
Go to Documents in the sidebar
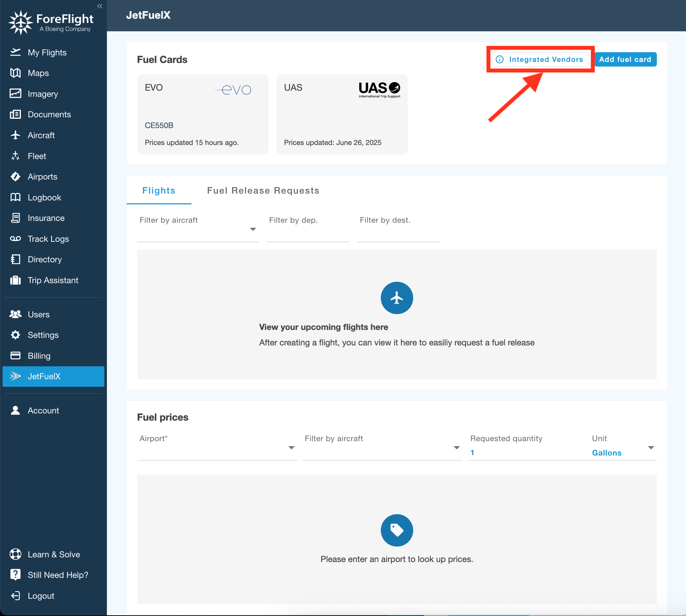click(49, 114)
